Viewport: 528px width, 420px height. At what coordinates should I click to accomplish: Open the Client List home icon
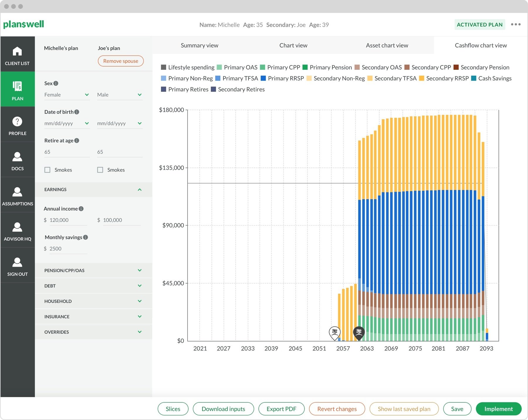coord(17,51)
